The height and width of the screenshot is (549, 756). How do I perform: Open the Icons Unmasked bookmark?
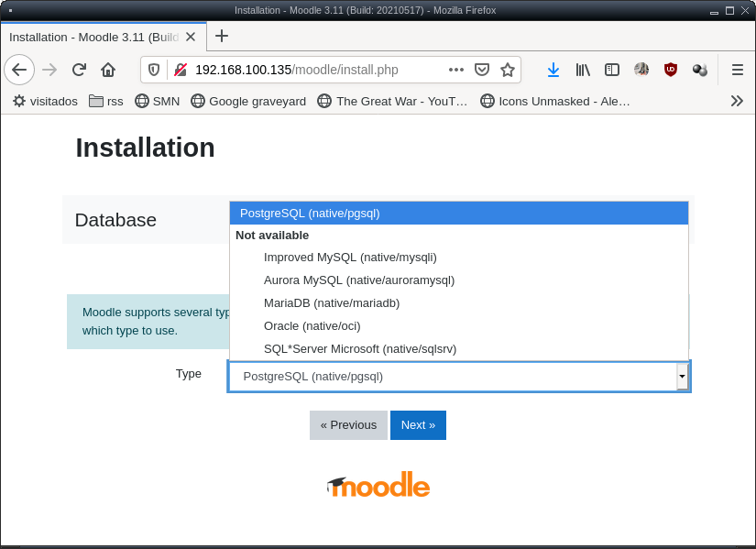[x=555, y=102]
